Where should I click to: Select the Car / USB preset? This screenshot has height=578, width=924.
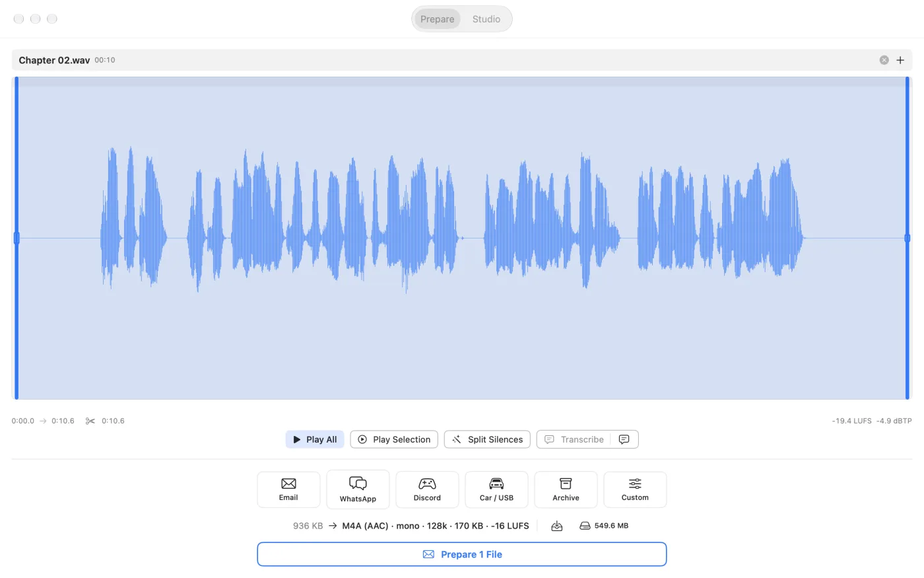[x=496, y=489]
